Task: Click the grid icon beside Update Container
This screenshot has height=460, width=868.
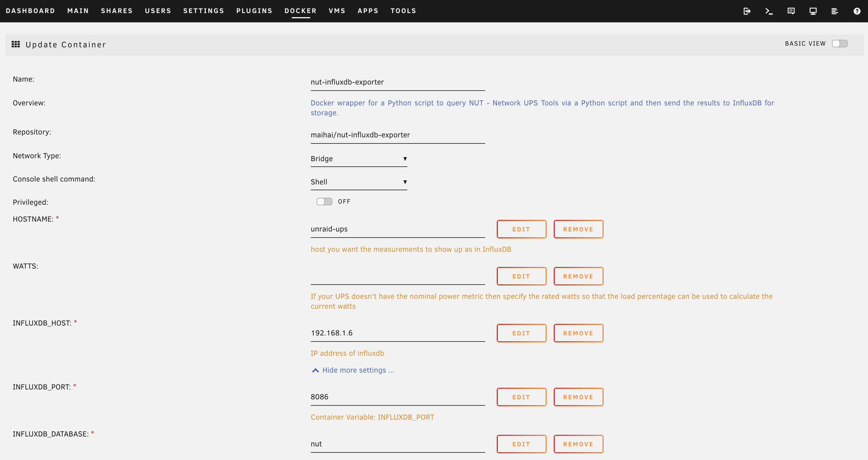Action: point(15,44)
